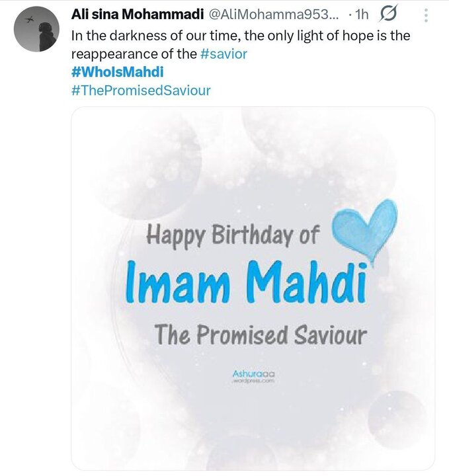Click 'The Promised Saviour' caption inside the image
Viewport: 449px width, 476px height.
pyautogui.click(x=259, y=336)
